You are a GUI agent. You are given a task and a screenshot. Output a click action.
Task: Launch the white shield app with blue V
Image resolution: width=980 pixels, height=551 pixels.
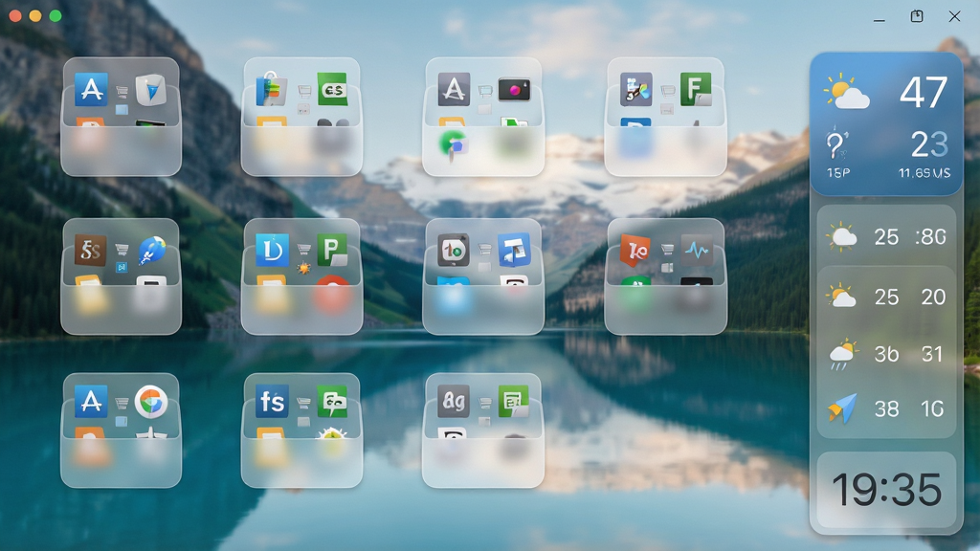tap(150, 89)
